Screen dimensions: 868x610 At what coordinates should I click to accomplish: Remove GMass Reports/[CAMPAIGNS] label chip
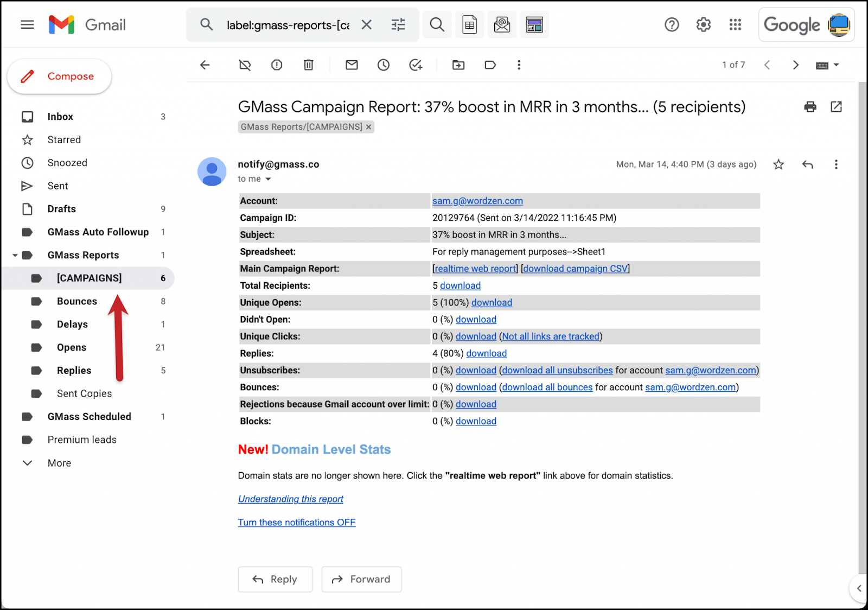tap(368, 127)
